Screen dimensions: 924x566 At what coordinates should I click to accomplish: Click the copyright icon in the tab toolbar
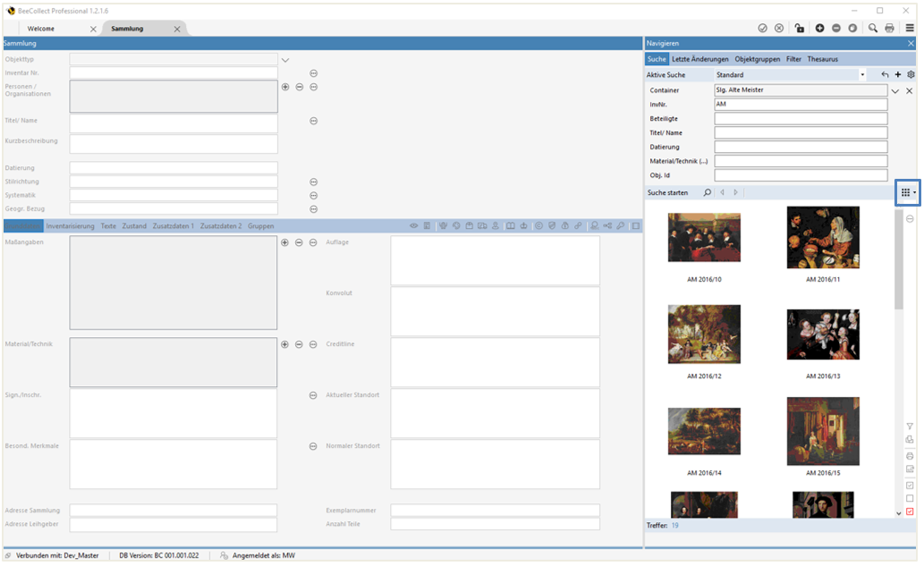tap(538, 226)
